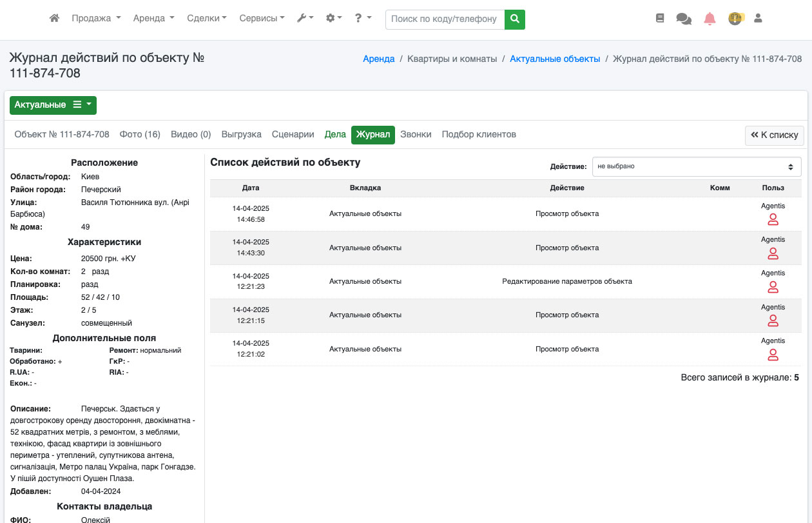Click the search by code/phone field

tap(445, 19)
